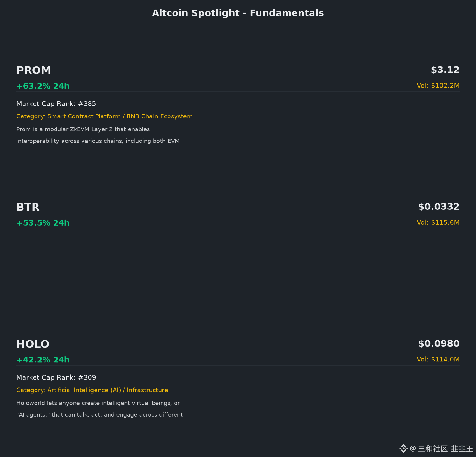The height and width of the screenshot is (457, 476).
Task: Click HOLO +42.2% 24h change
Action: pos(43,360)
